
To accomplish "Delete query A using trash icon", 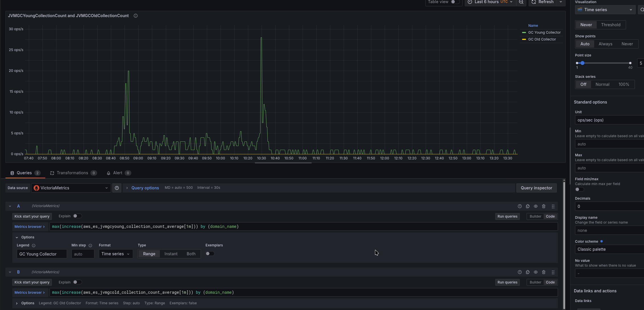I will coord(544,206).
